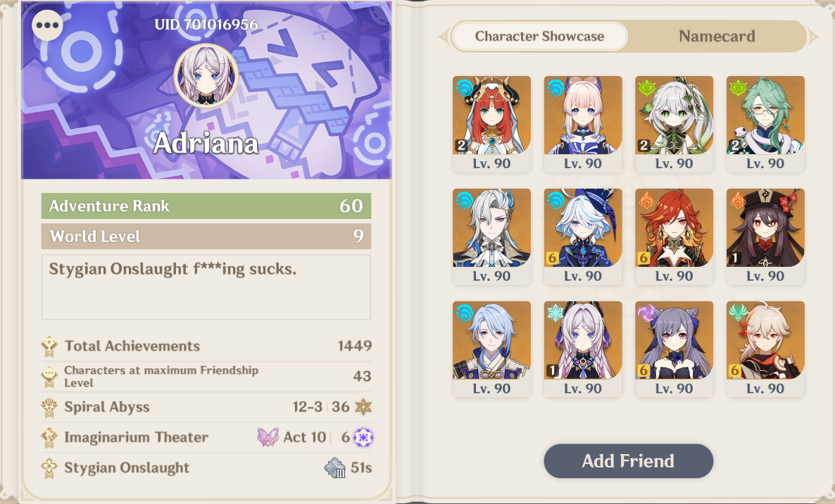Open the three-dots options menu
The width and height of the screenshot is (835, 504).
point(47,25)
